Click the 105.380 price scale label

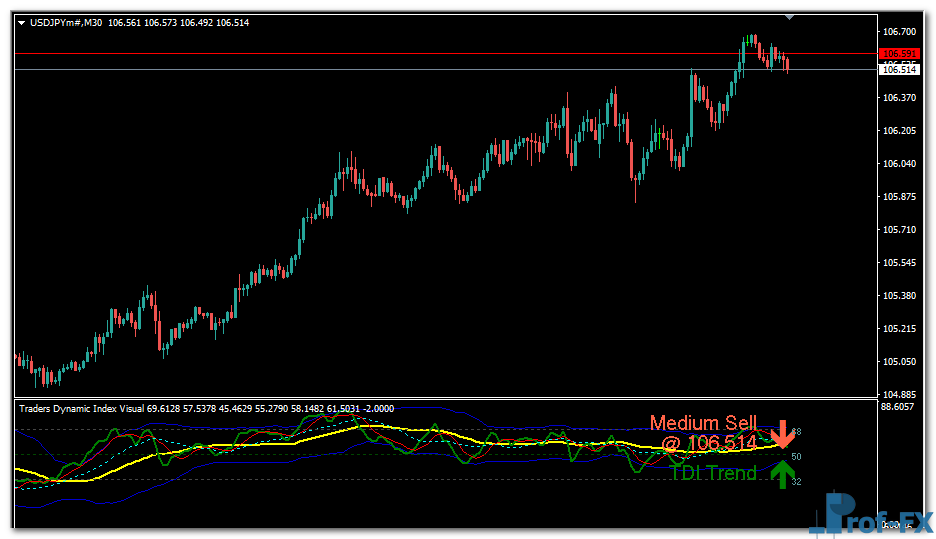(900, 296)
